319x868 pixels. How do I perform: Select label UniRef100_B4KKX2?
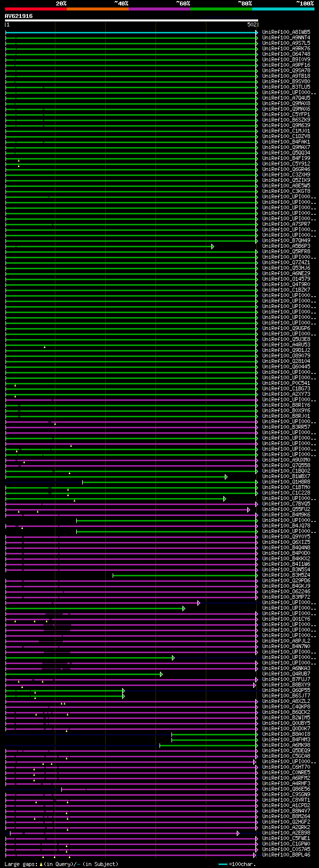click(286, 559)
